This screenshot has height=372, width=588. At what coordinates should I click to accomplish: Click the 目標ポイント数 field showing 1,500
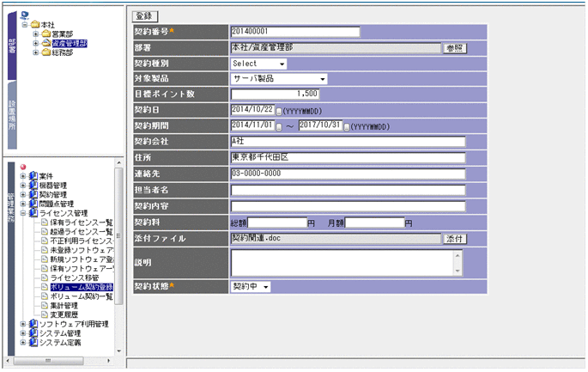[x=275, y=94]
